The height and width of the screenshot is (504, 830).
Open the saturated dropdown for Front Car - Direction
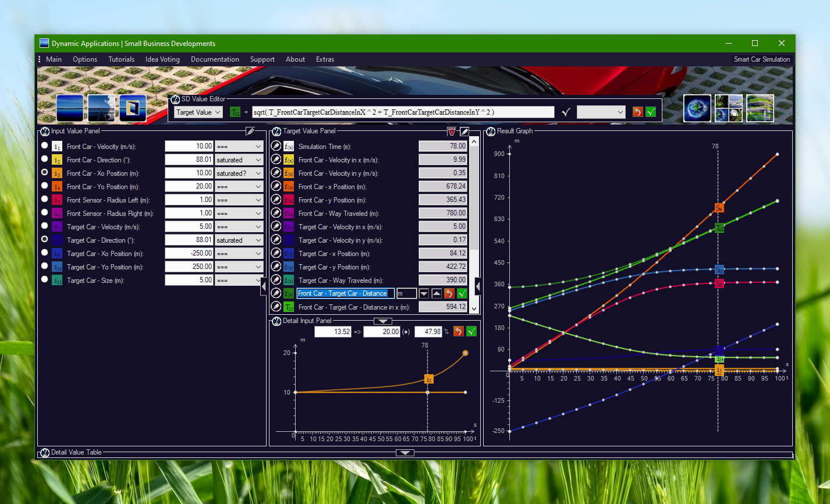239,159
